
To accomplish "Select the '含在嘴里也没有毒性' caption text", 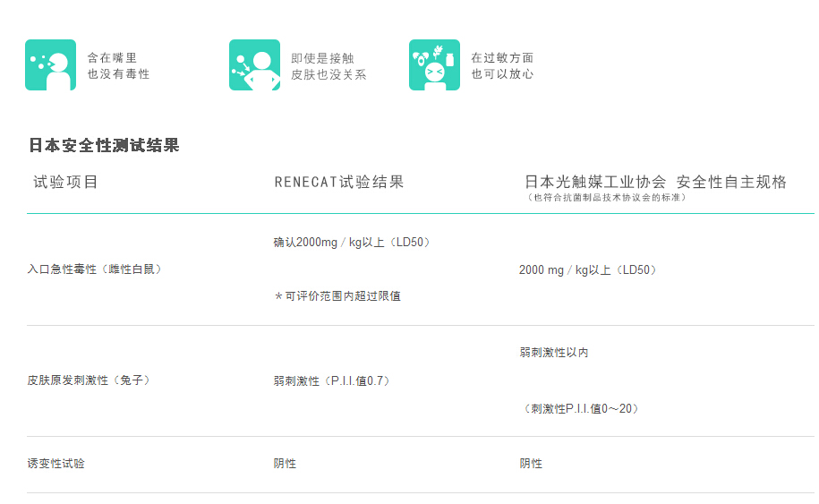I will tap(118, 65).
